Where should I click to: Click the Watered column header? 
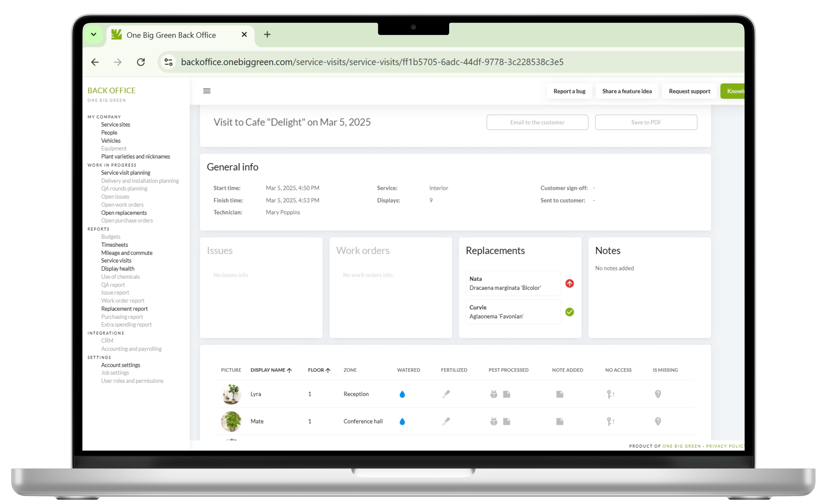coord(409,370)
